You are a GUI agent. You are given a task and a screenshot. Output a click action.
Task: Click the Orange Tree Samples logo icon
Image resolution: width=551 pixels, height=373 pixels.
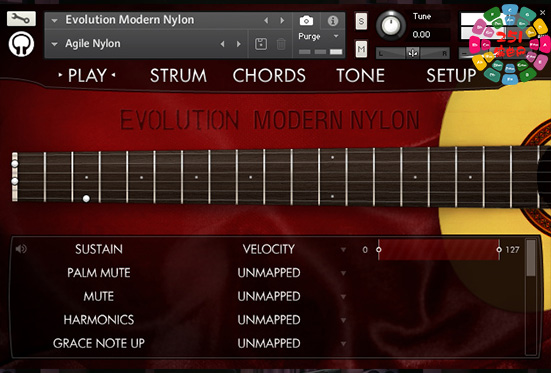click(x=21, y=44)
